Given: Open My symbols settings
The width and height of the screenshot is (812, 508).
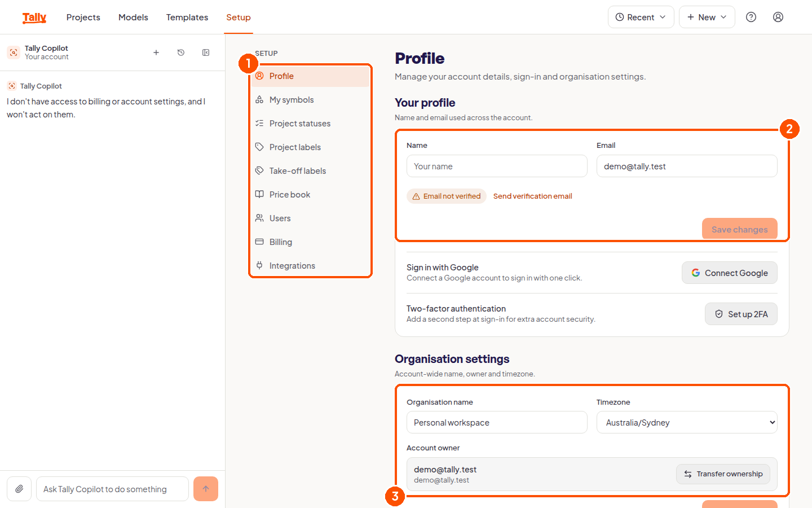Looking at the screenshot, I should tap(311, 100).
